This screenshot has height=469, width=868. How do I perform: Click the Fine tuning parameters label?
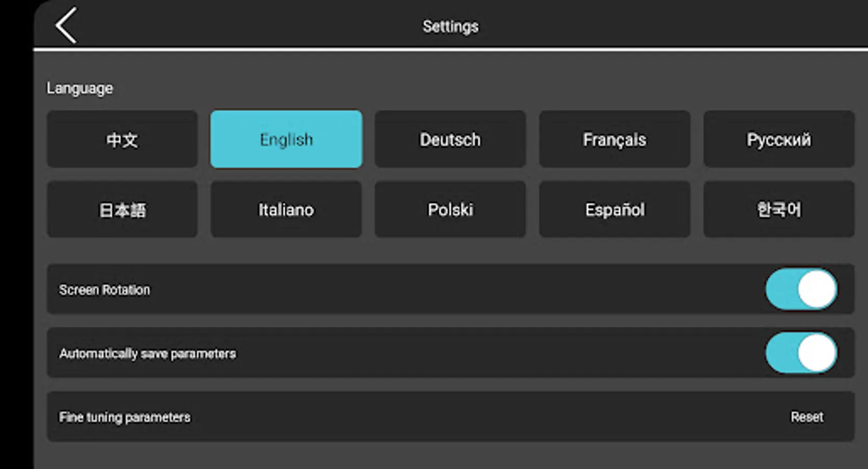tap(124, 417)
